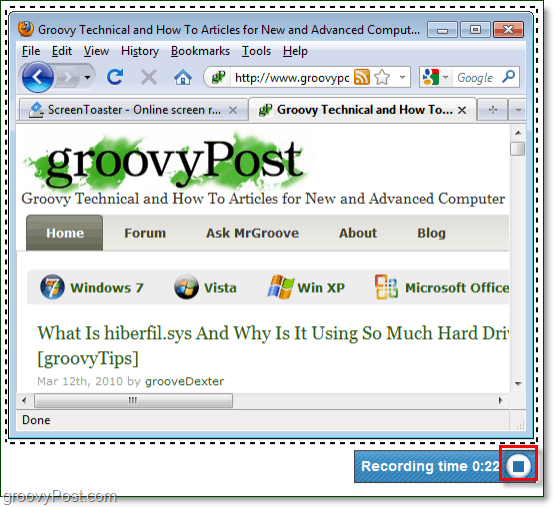Open the Help menu

295,52
